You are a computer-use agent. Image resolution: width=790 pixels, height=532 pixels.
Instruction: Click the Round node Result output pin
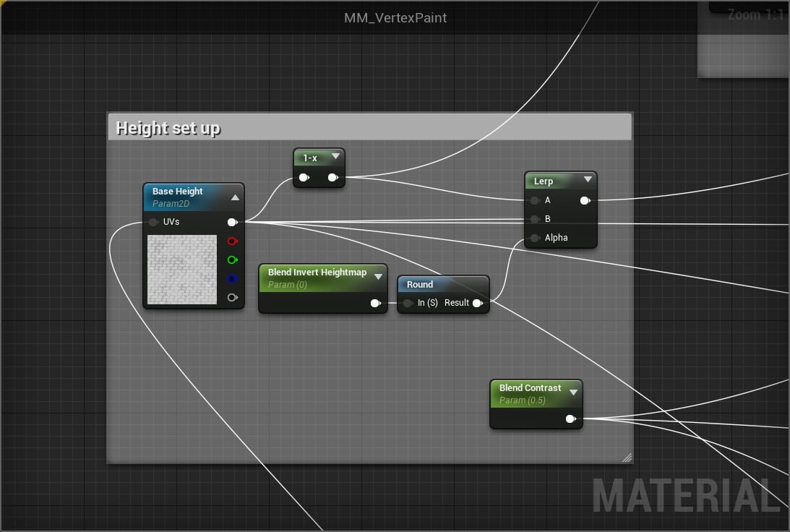(x=478, y=304)
